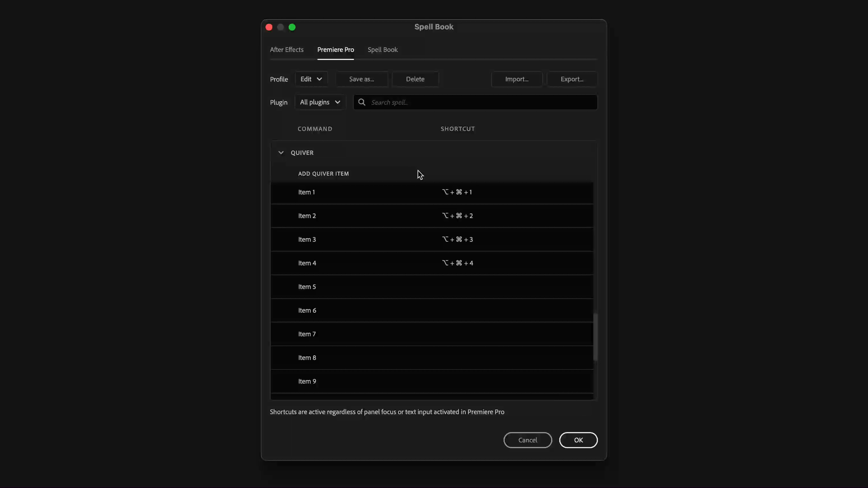Switch to the After Effects tab
The image size is (868, 488).
(286, 49)
